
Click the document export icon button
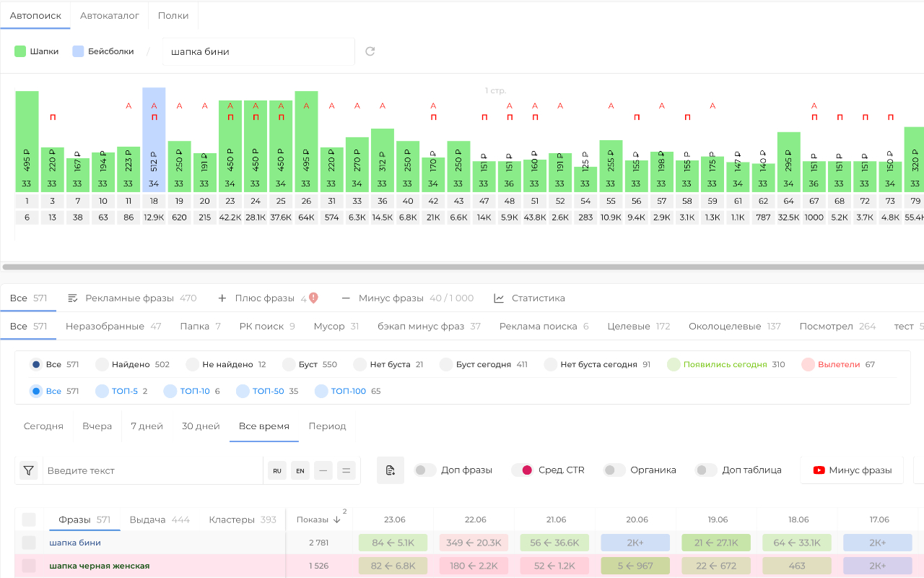click(391, 470)
